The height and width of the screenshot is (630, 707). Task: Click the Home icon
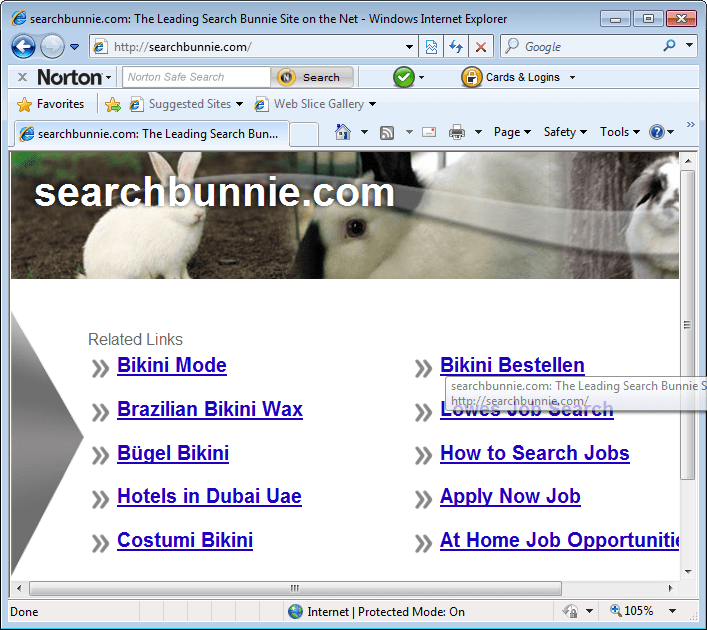343,132
